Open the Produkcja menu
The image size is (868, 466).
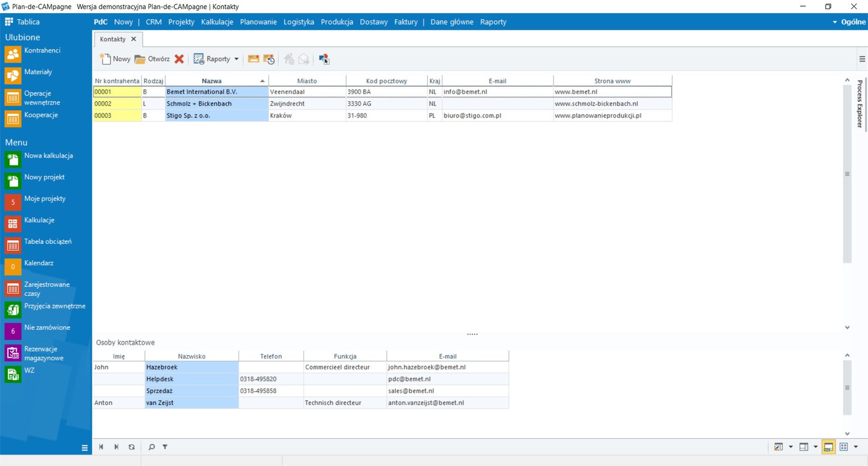coord(337,22)
